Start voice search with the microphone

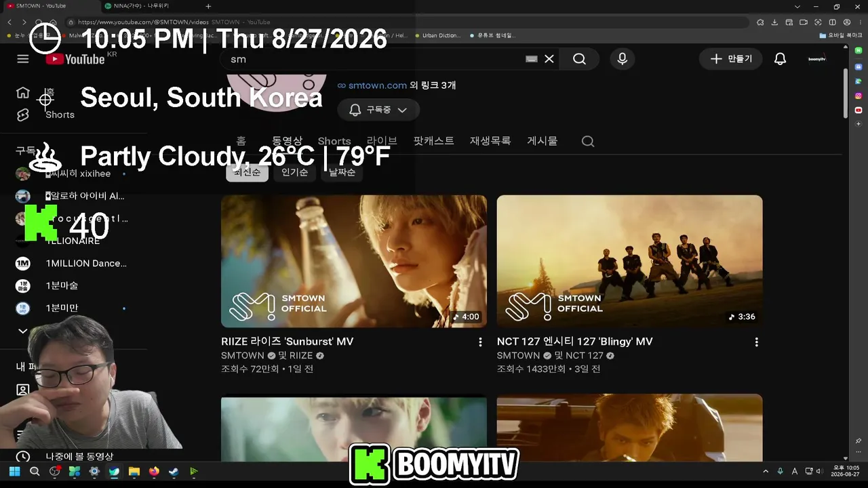623,59
